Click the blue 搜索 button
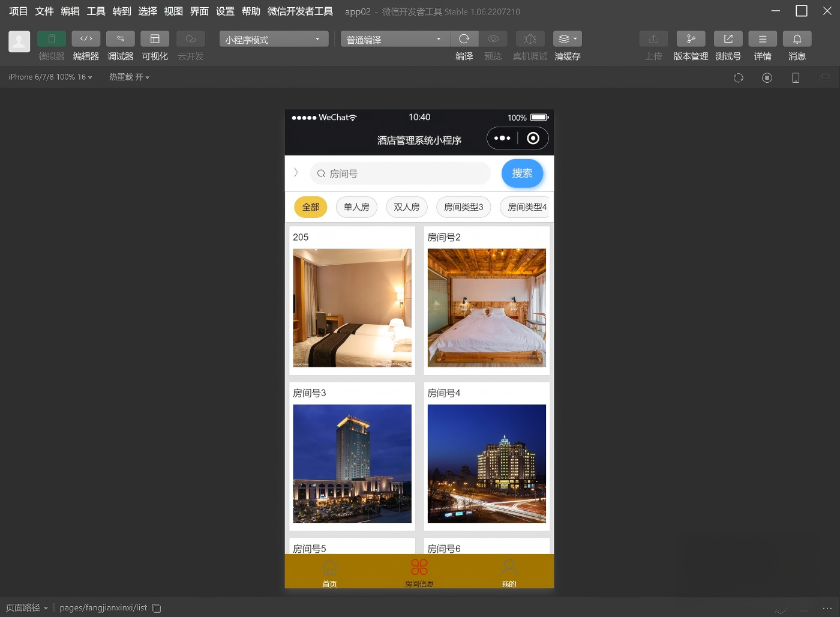The image size is (840, 617). tap(522, 173)
